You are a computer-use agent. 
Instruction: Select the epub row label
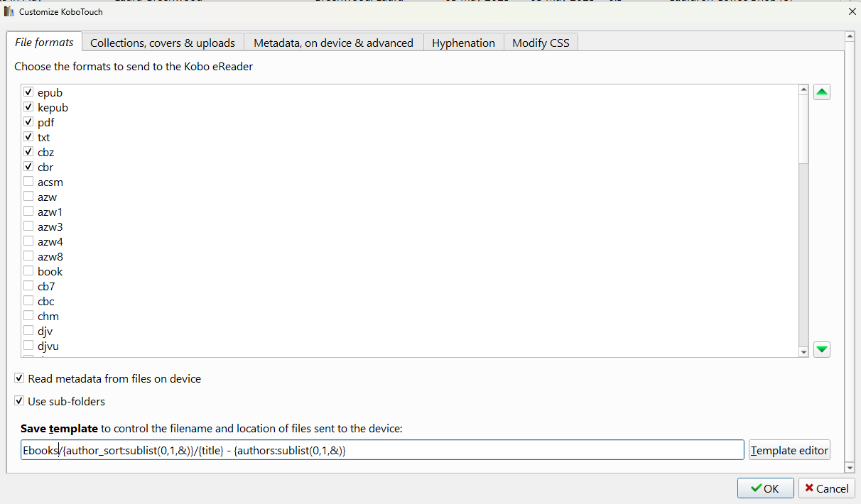click(50, 92)
